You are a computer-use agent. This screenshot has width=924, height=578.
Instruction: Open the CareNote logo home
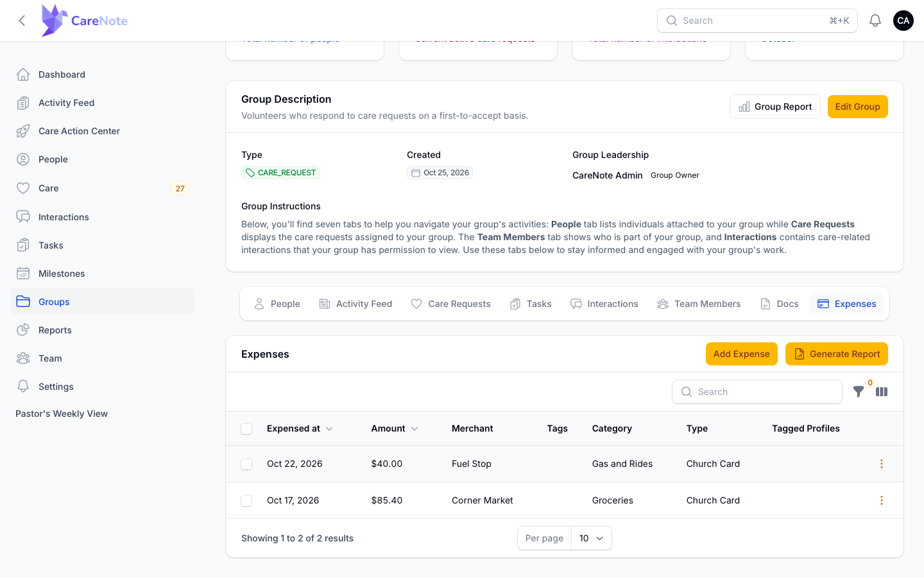(85, 21)
